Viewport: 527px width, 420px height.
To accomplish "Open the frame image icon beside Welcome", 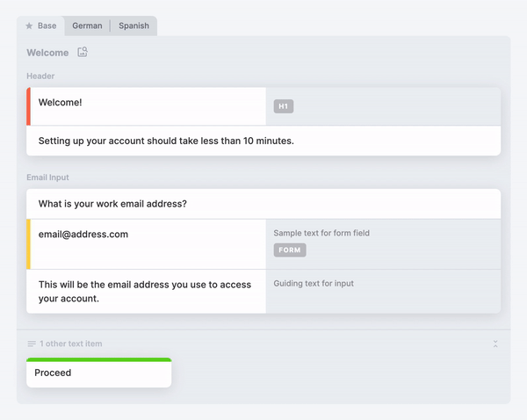I will tap(83, 52).
